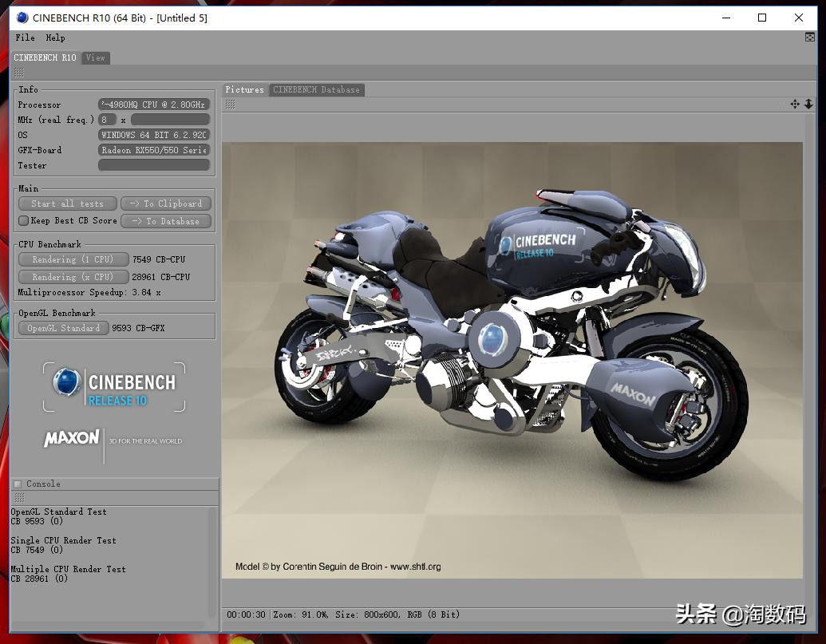
Task: Run Rendering (1 CPU) test
Action: 73,259
